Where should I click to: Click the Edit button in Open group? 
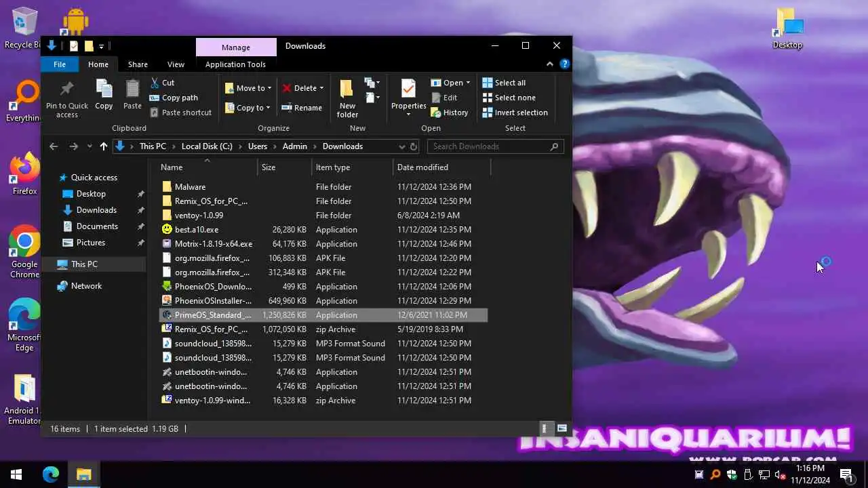444,98
